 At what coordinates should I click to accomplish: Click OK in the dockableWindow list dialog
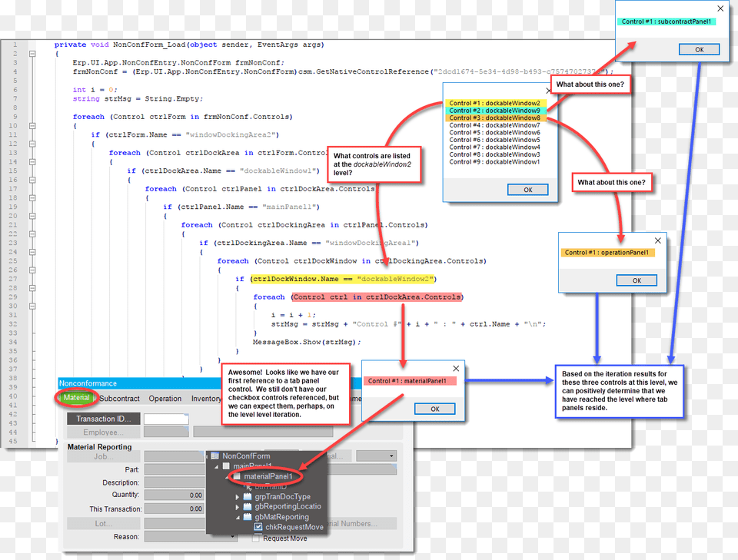[527, 190]
